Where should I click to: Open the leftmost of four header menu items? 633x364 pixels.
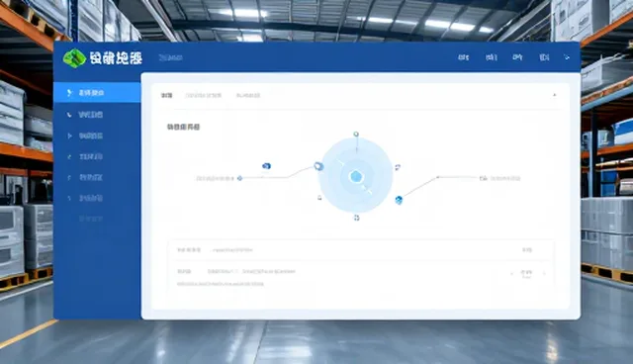464,57
